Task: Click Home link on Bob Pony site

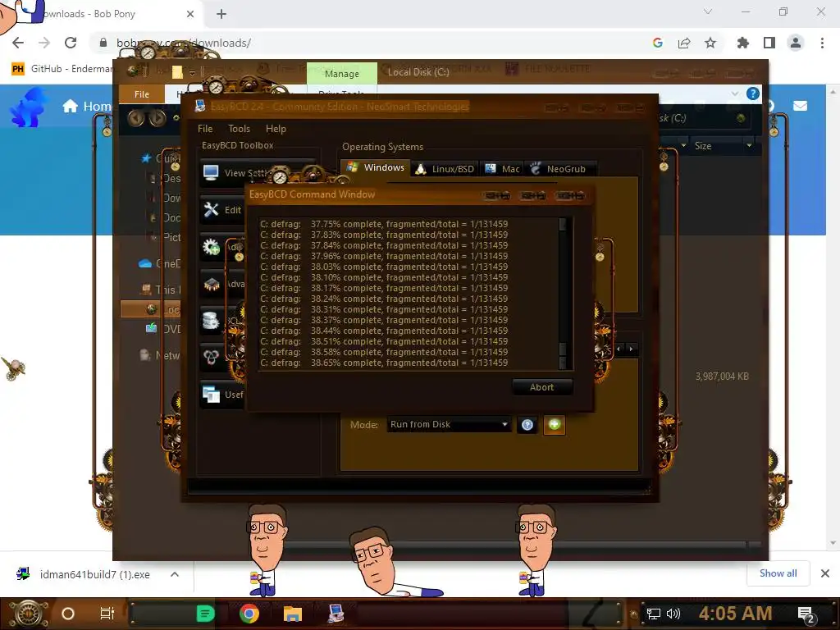Action: click(87, 106)
